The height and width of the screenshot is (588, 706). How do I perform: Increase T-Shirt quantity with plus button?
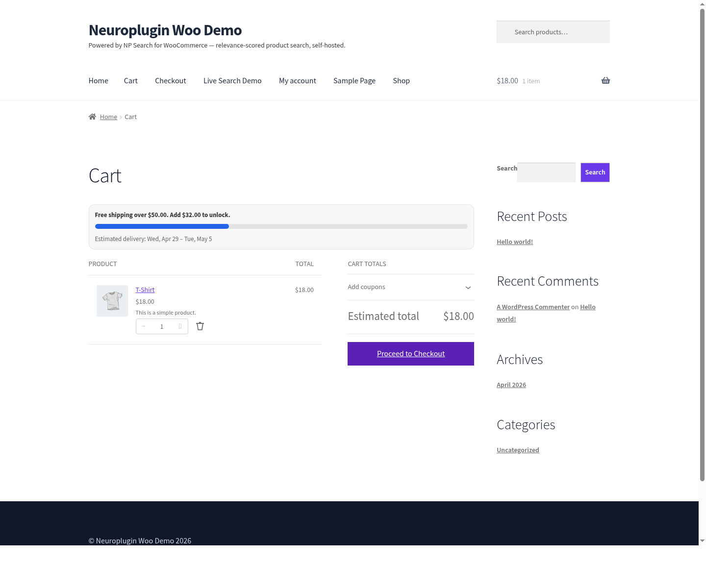click(x=180, y=326)
